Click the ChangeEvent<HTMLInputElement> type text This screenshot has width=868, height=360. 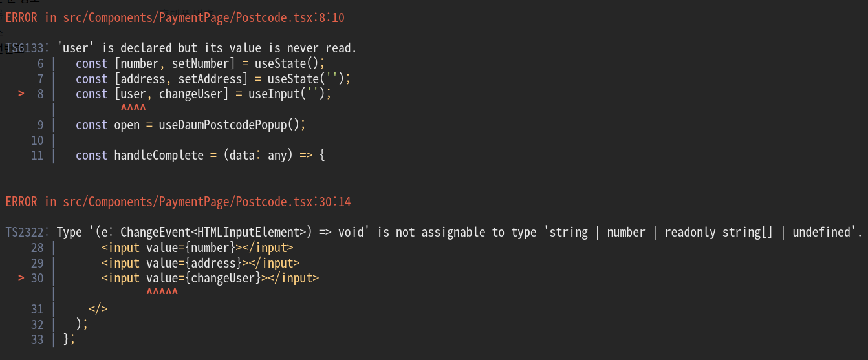213,232
